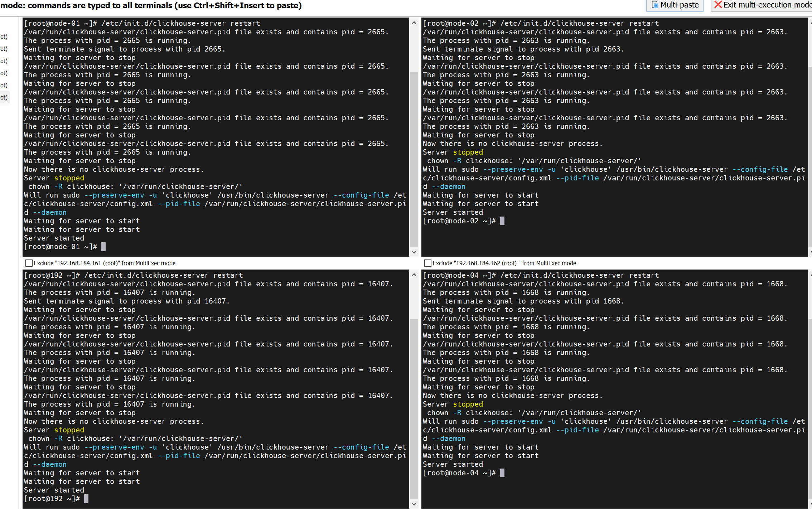Click the red X exit icon
The height and width of the screenshot is (509, 812).
coord(717,5)
